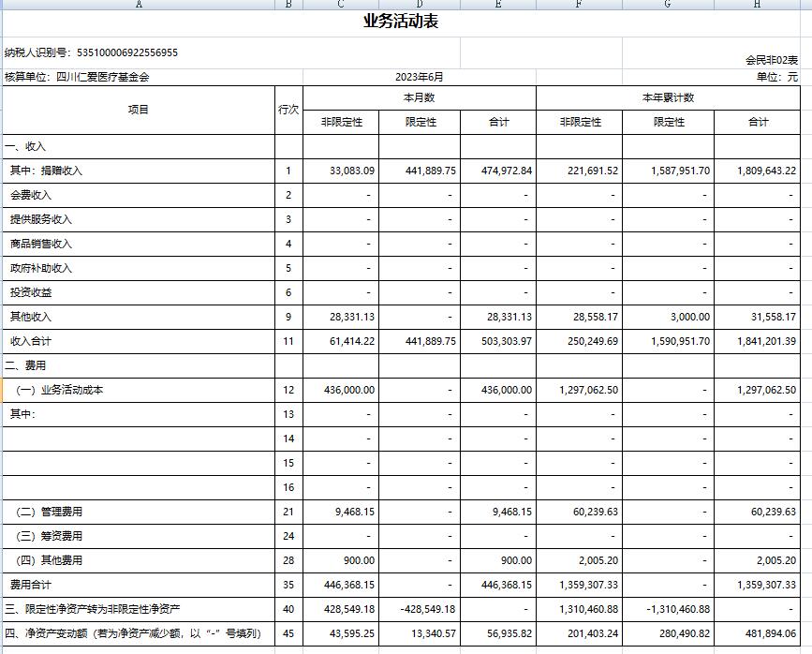The image size is (812, 654).
Task: Select column F header
Action: pyautogui.click(x=579, y=4)
